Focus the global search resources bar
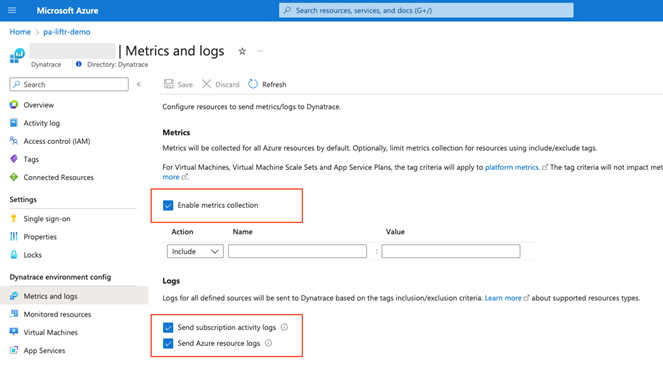 point(426,10)
